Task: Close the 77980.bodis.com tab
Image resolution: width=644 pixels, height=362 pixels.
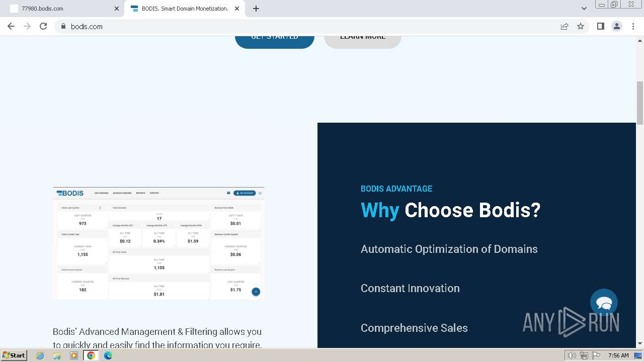Action: click(117, 9)
